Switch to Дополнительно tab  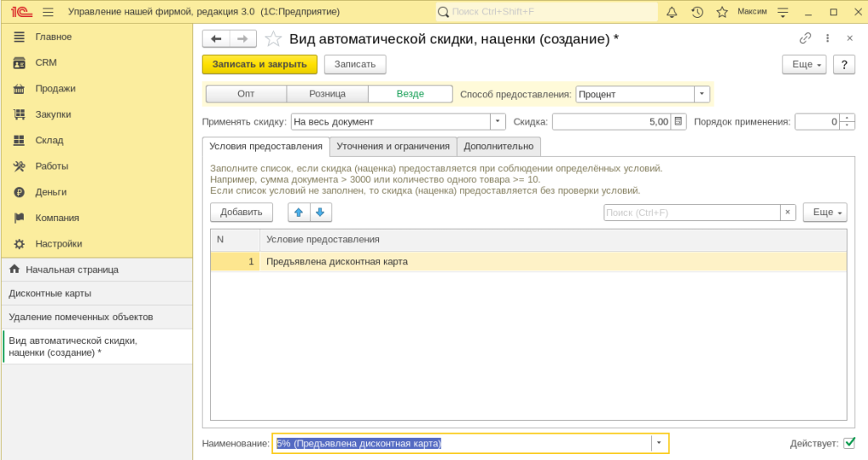[498, 147]
